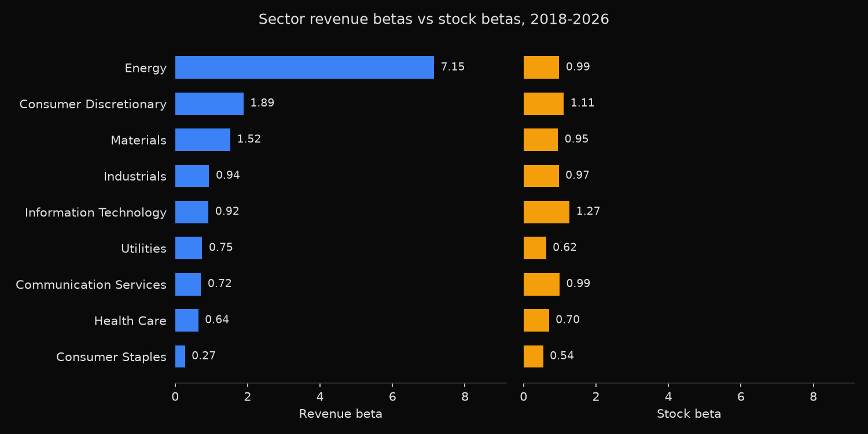Click the blue Energy revenue beta bar
Viewport: 868px width, 434px height.
pos(304,67)
